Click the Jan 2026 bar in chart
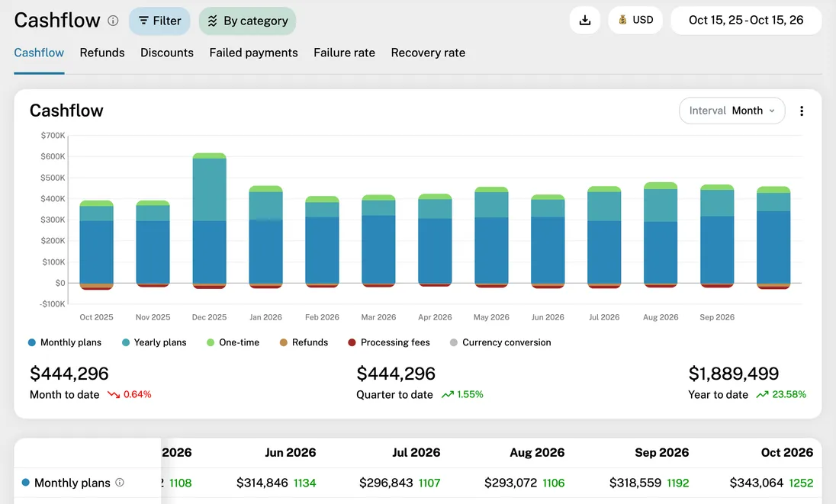 265,237
